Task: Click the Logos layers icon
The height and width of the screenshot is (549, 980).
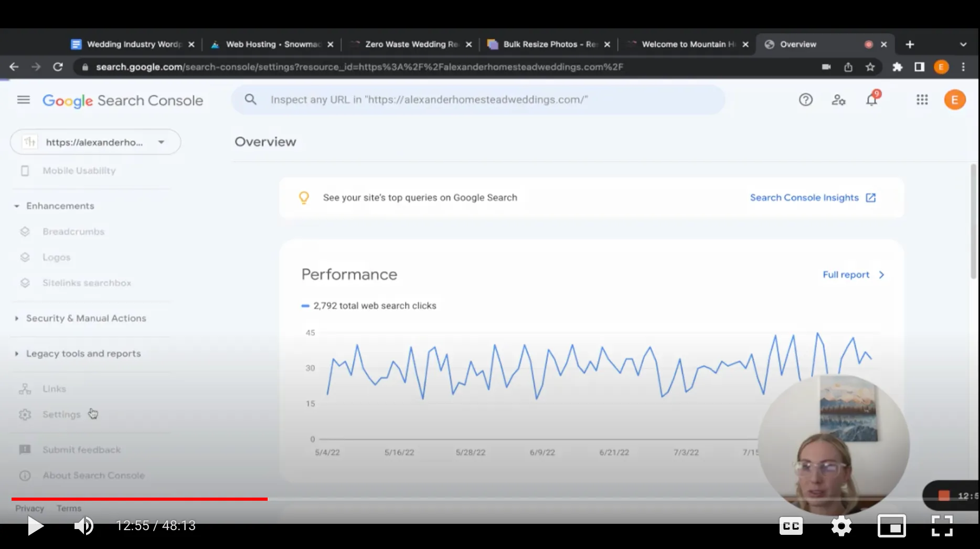Action: (25, 257)
